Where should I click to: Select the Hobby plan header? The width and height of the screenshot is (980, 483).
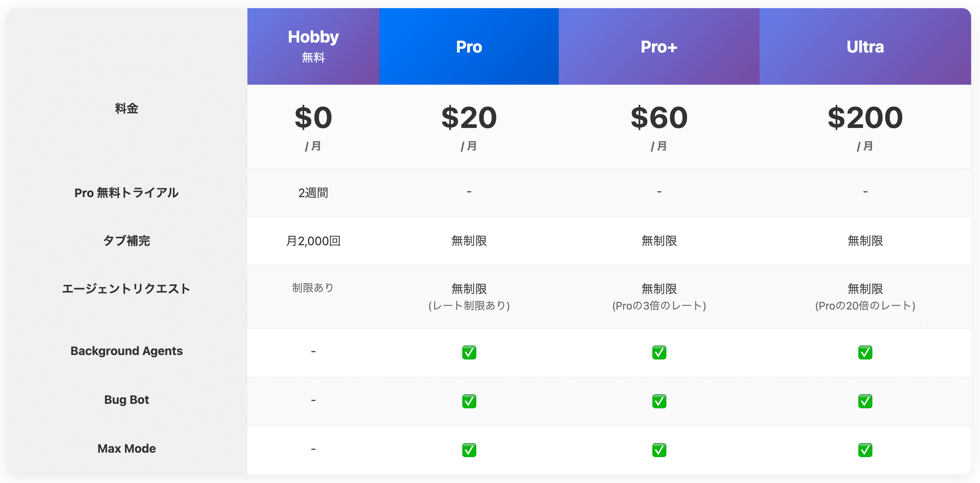313,45
